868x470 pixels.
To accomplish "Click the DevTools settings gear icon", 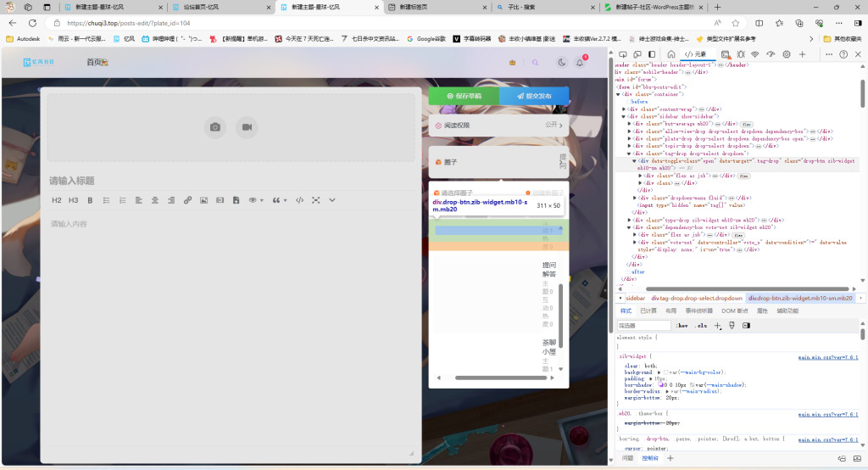I will 787,54.
